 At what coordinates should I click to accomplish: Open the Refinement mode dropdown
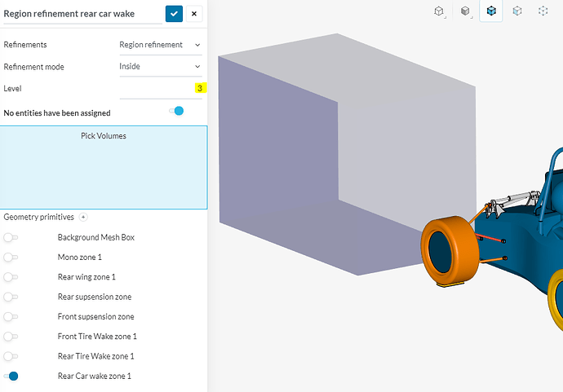[161, 66]
